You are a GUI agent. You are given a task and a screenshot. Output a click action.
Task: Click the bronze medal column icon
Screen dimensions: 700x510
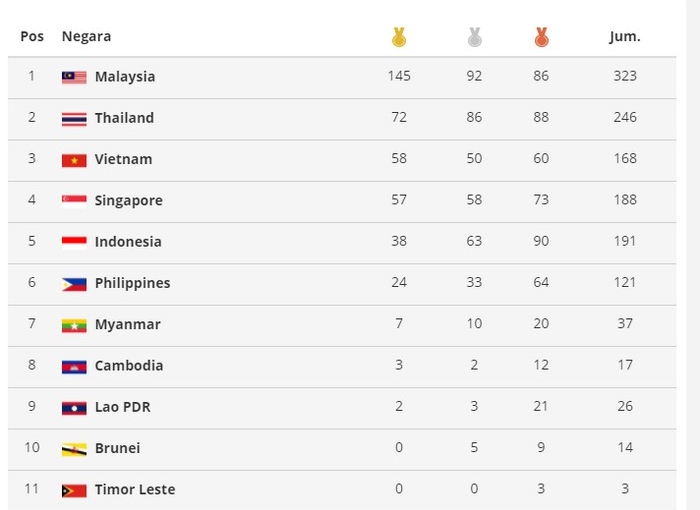point(541,38)
